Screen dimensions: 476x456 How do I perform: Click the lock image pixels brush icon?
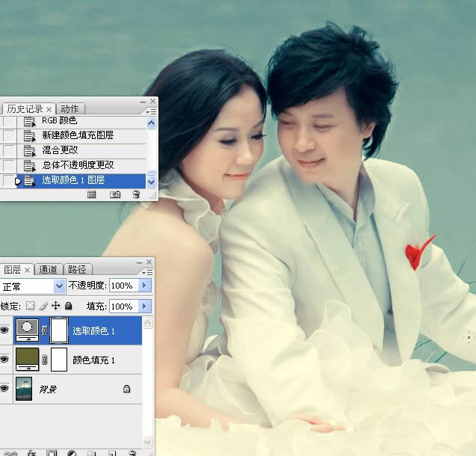pos(43,306)
